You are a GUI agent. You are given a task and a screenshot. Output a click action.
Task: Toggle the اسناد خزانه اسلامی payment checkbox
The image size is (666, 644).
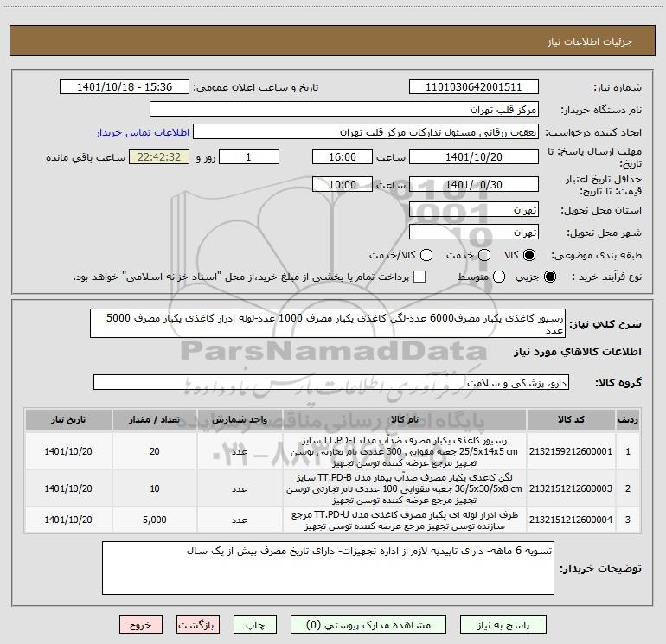coord(419,277)
